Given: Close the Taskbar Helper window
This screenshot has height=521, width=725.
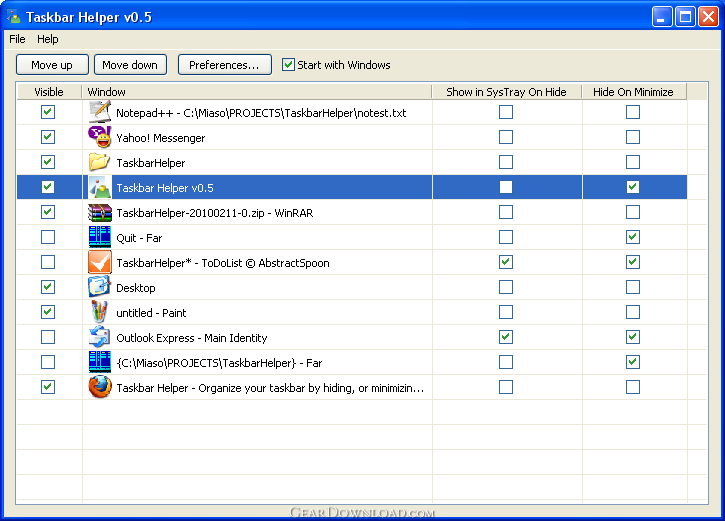Looking at the screenshot, I should (708, 17).
